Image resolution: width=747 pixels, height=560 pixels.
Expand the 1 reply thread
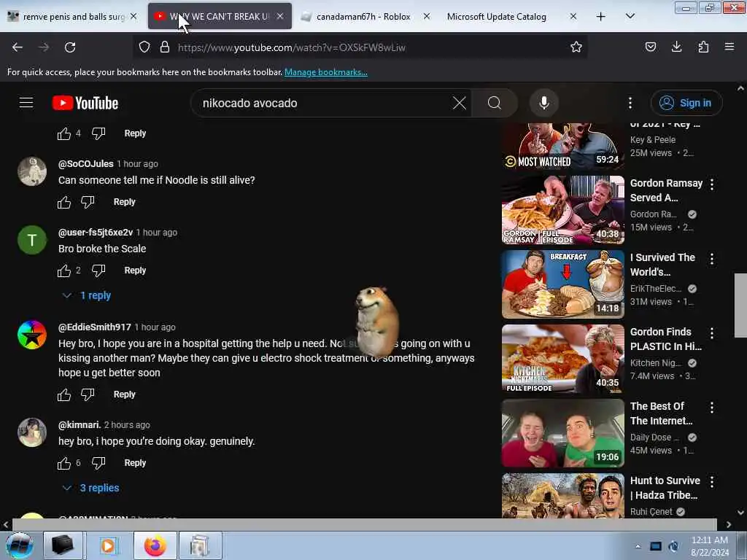click(x=88, y=296)
